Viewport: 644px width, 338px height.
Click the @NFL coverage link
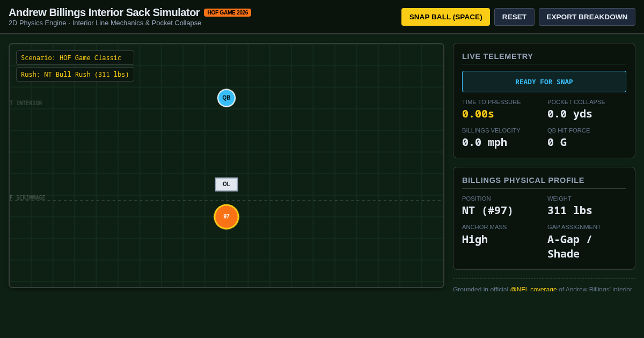tap(533, 289)
